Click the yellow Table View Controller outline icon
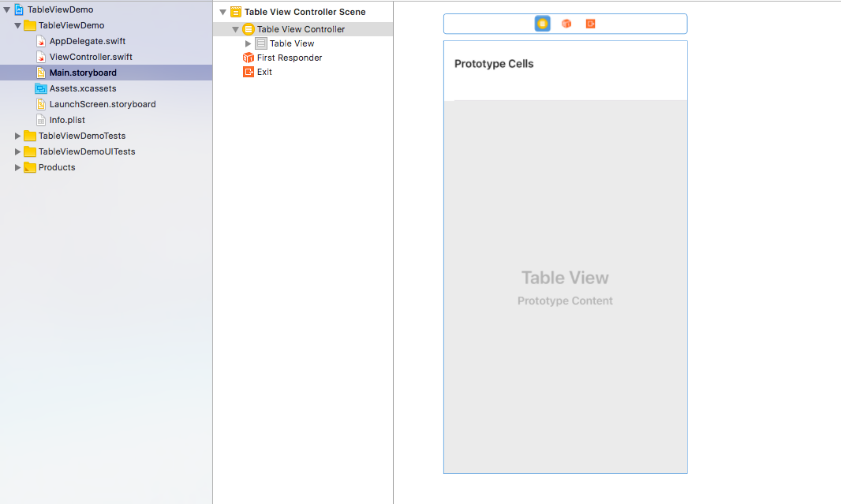841x504 pixels. pos(249,29)
